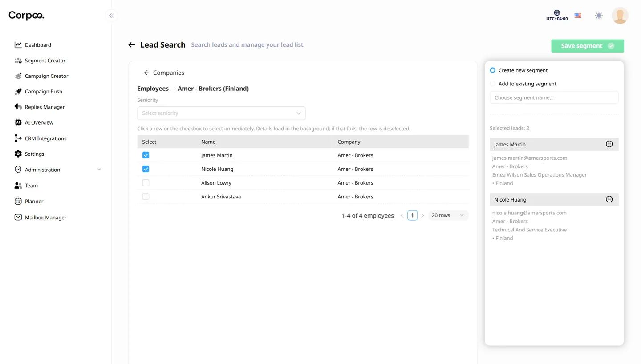Collapse the sidebar with double-chevron icon
Image resolution: width=641 pixels, height=364 pixels.
(x=111, y=16)
